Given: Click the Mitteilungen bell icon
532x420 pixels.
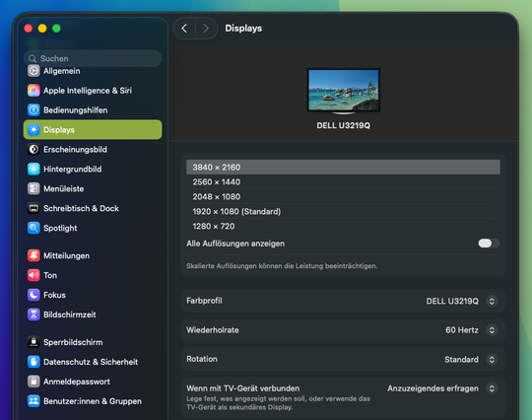Looking at the screenshot, I should click(x=33, y=255).
